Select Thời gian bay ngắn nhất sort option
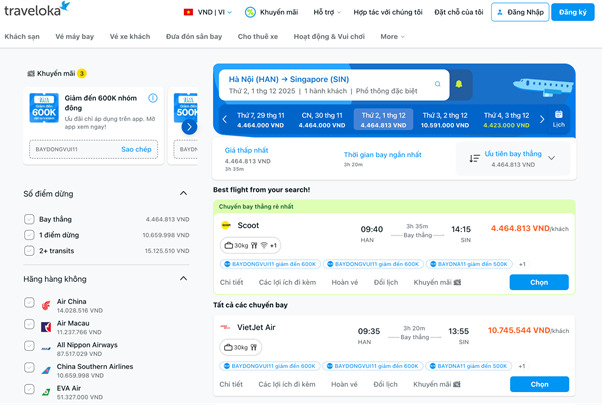This screenshot has height=405, width=602. coord(382,159)
